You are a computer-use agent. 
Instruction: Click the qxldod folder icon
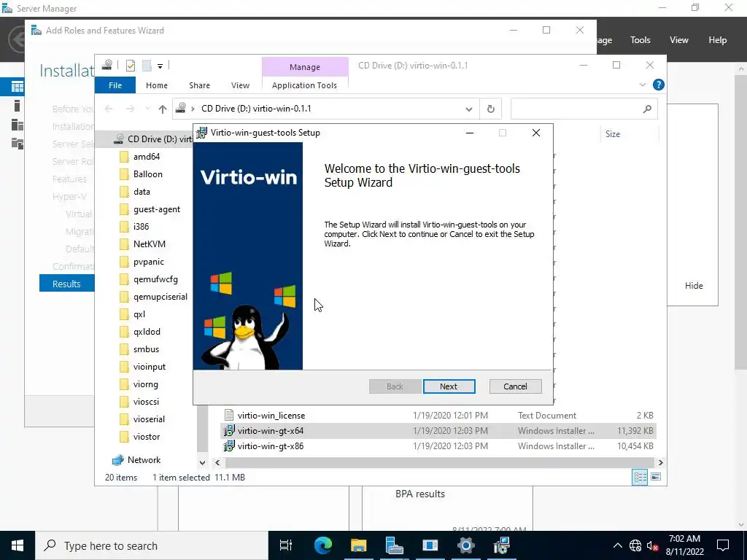click(124, 332)
